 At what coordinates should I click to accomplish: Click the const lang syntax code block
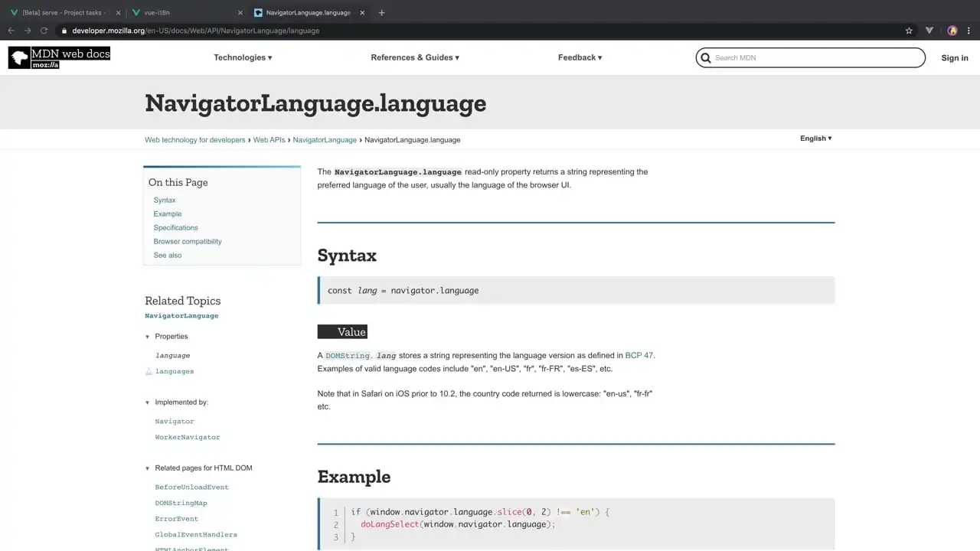click(x=576, y=291)
